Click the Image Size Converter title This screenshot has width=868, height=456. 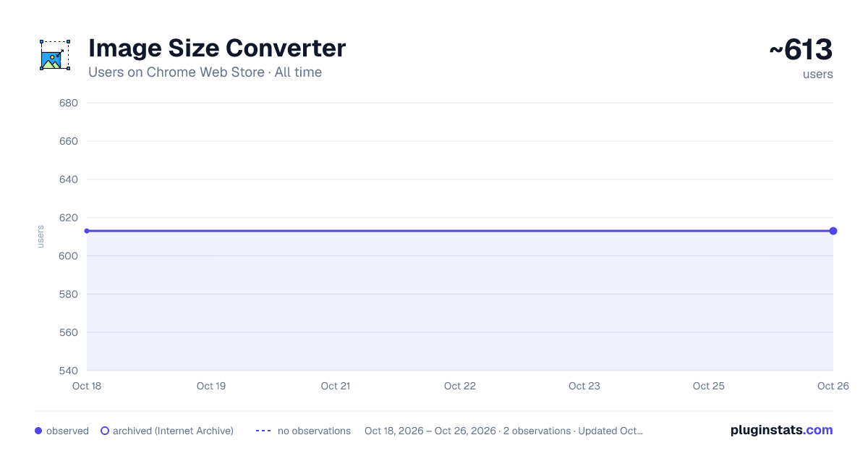[217, 48]
